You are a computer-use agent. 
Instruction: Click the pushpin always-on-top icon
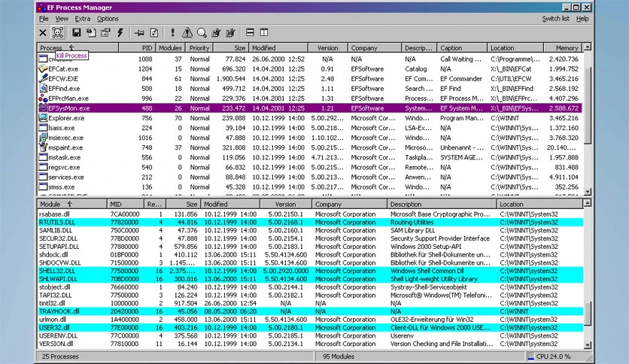tap(139, 33)
